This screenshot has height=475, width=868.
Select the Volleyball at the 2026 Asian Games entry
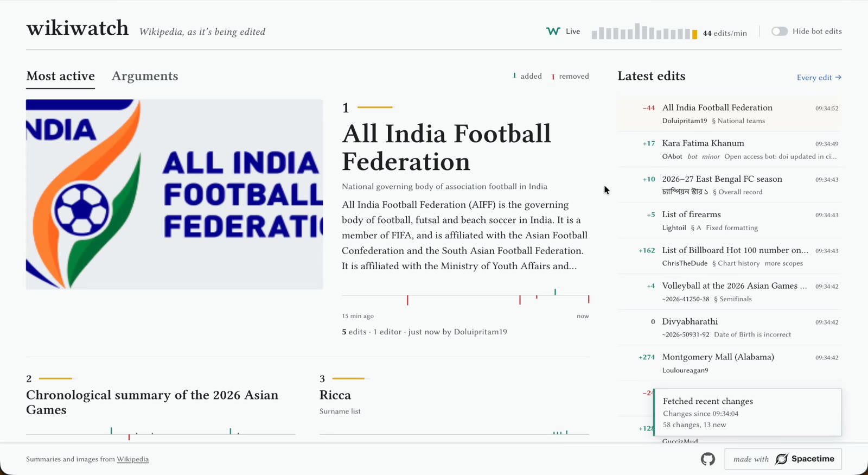pos(730,292)
